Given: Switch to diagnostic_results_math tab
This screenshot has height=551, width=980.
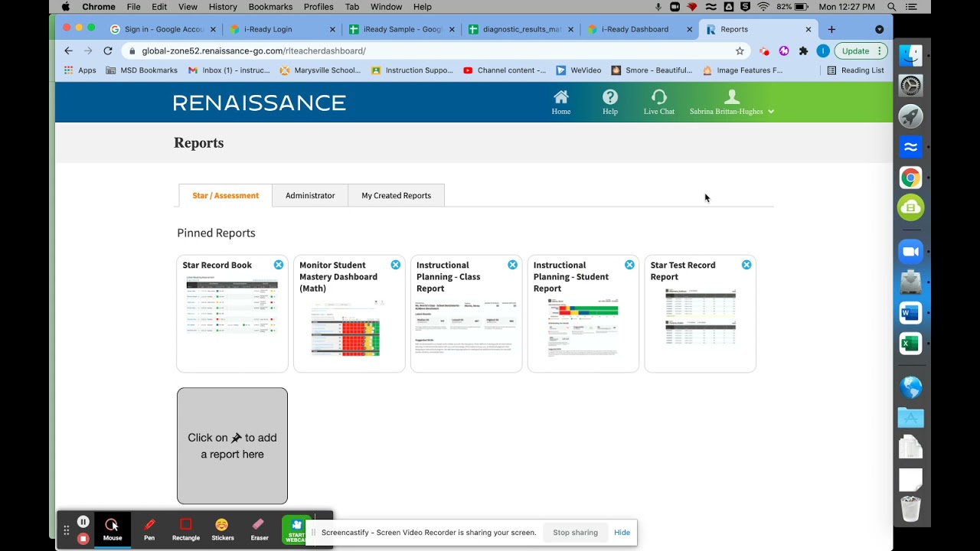Looking at the screenshot, I should pyautogui.click(x=521, y=29).
